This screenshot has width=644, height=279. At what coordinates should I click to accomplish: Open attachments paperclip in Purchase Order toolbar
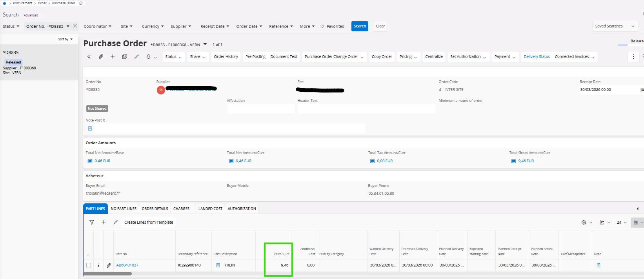pyautogui.click(x=101, y=57)
